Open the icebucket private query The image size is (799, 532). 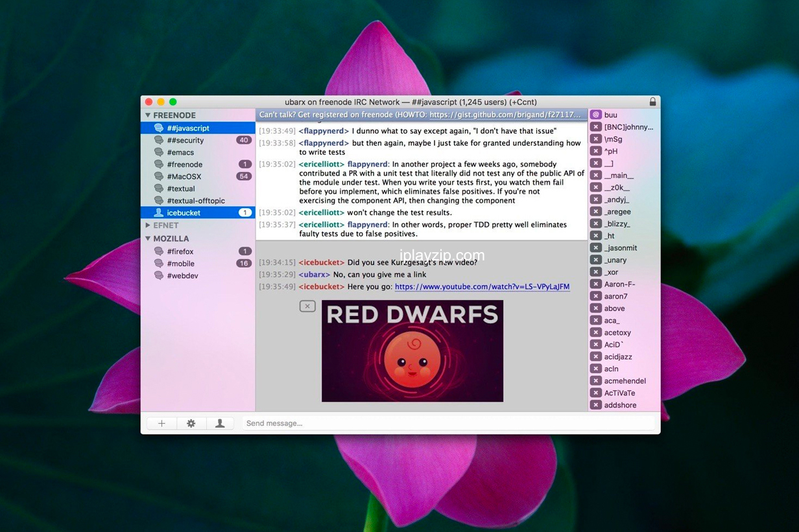click(198, 213)
